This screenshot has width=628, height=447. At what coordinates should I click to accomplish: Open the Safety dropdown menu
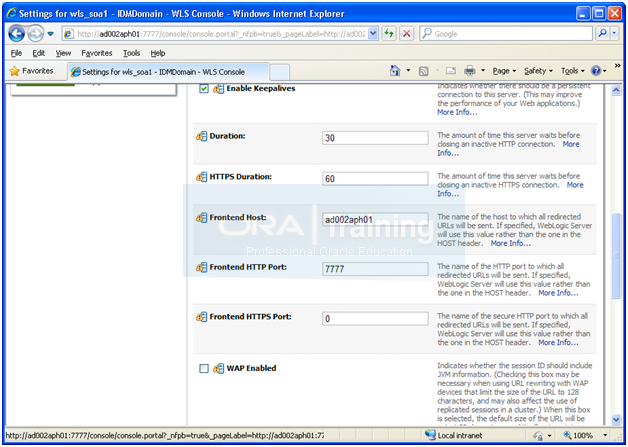pyautogui.click(x=538, y=71)
